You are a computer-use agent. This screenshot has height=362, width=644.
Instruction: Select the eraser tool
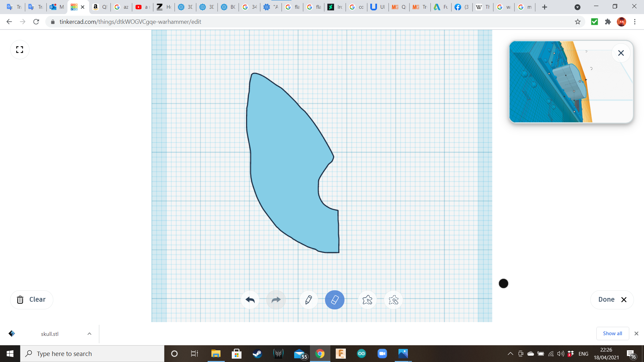coord(334,300)
